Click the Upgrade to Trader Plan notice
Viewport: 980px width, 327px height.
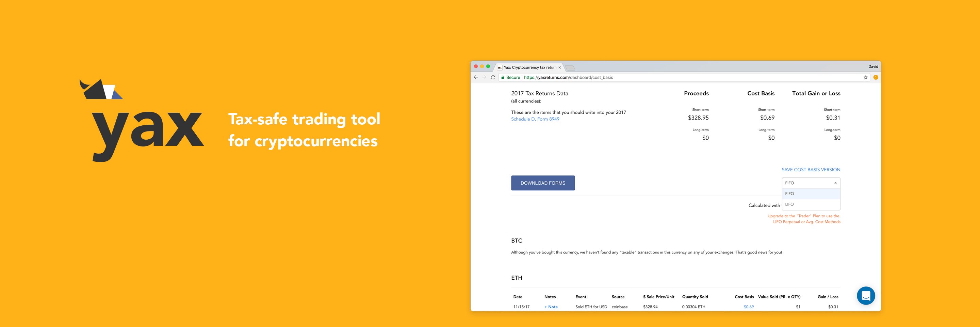click(804, 219)
